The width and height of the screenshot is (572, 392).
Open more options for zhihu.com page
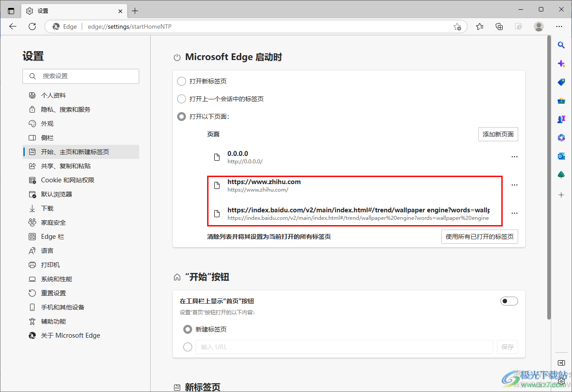(514, 185)
